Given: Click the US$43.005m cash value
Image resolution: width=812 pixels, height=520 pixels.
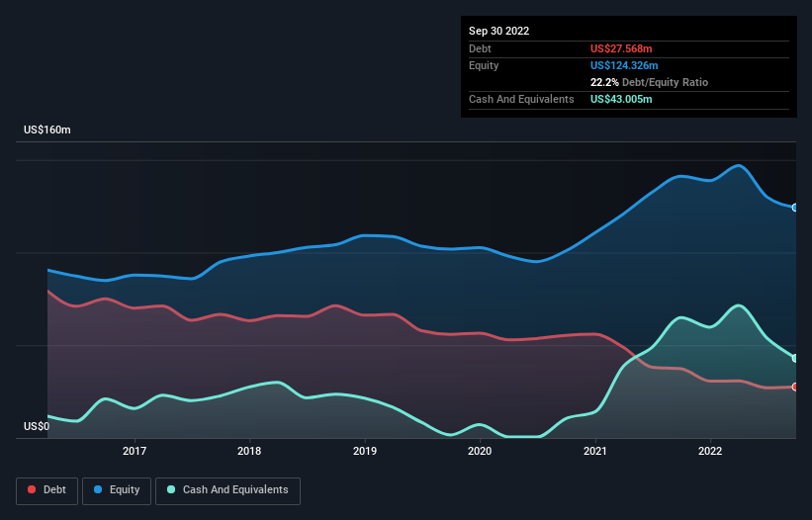Looking at the screenshot, I should pos(621,99).
